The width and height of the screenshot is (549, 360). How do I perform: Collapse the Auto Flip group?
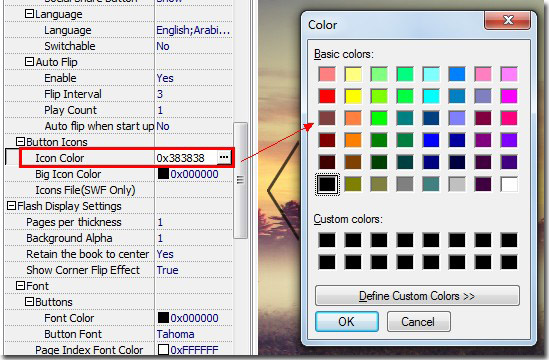pos(29,62)
